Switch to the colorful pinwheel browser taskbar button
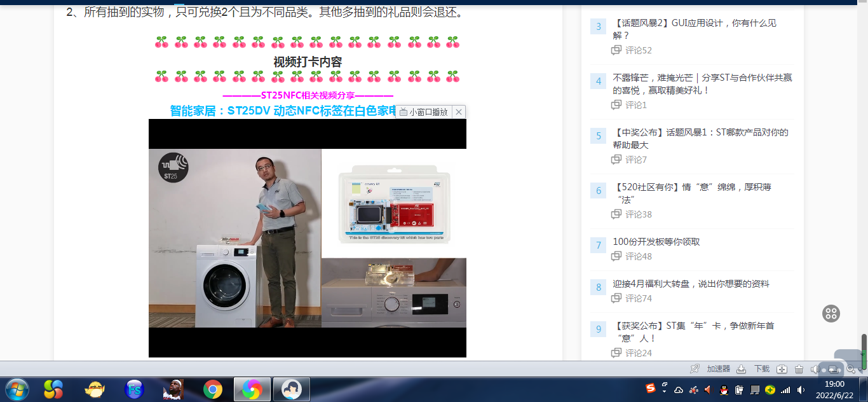This screenshot has height=402, width=868. click(x=252, y=389)
